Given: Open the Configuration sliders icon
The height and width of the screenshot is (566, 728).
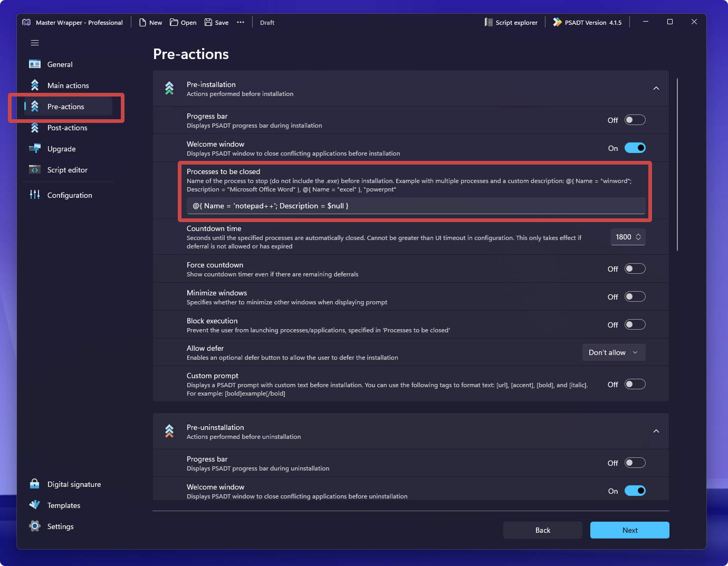Looking at the screenshot, I should point(35,195).
